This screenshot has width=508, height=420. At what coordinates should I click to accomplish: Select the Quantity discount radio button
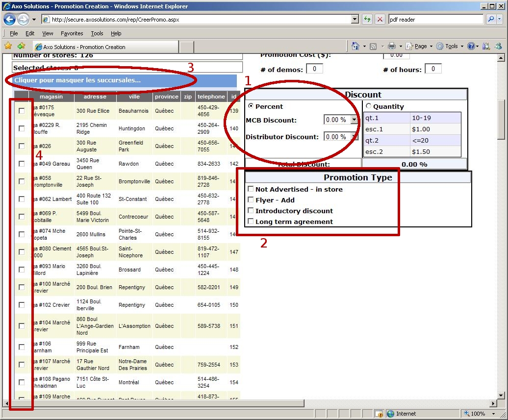tap(368, 106)
